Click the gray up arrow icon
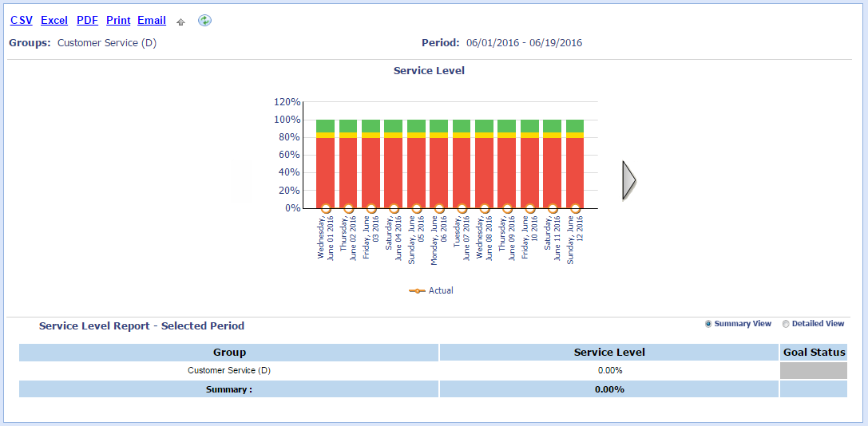This screenshot has width=868, height=426. (180, 22)
